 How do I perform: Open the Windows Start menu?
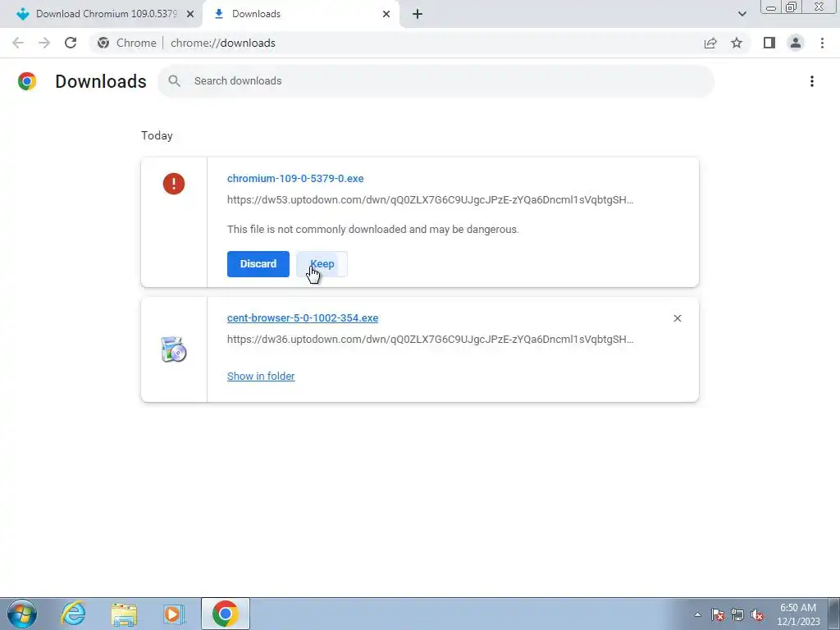coord(22,614)
